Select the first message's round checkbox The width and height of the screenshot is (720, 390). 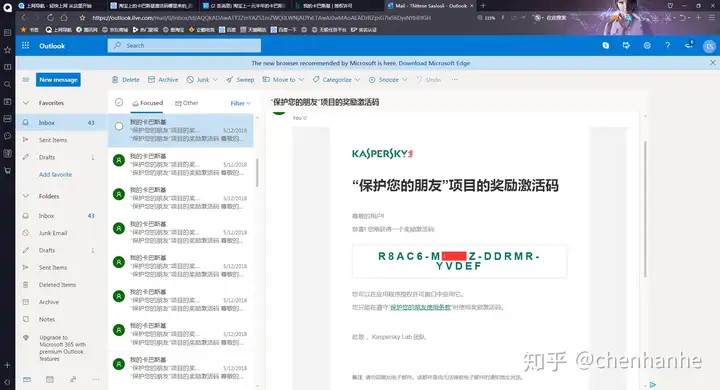119,126
